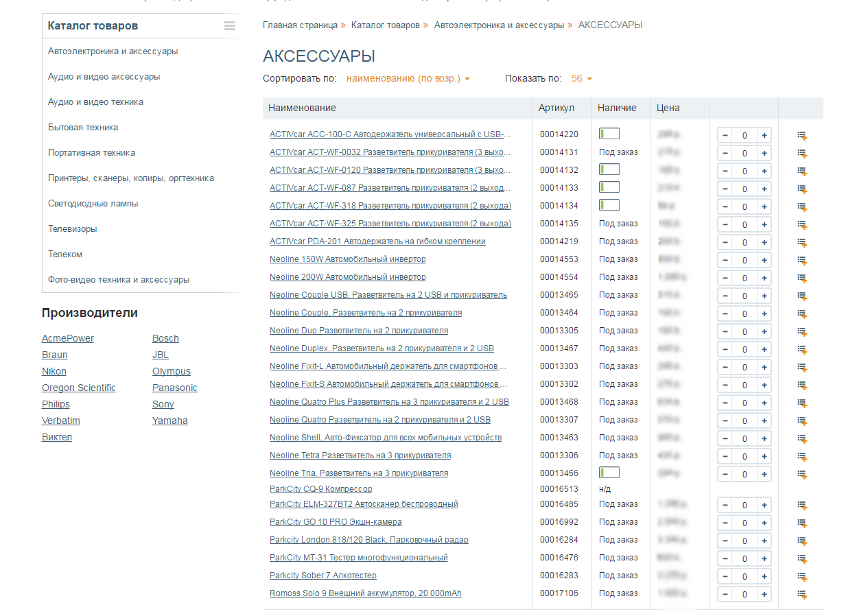This screenshot has height=616, width=868.
Task: Click the list icon for ACT-WF-318
Action: tap(802, 207)
